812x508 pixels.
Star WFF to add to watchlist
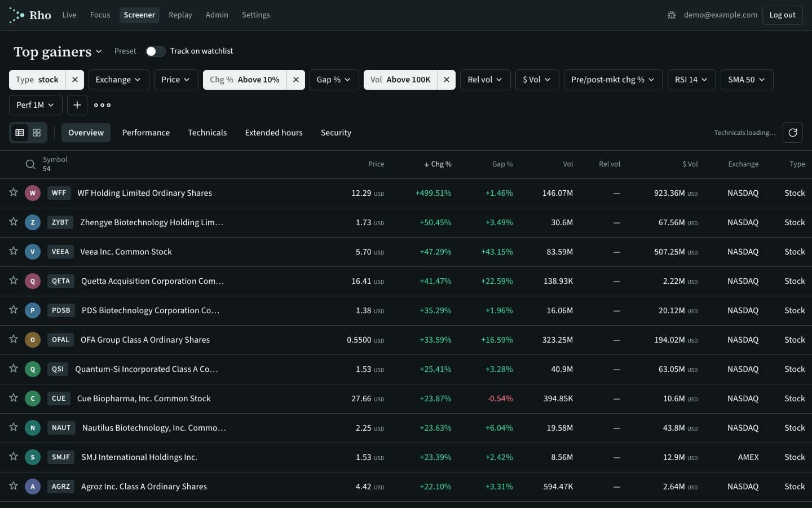14,192
